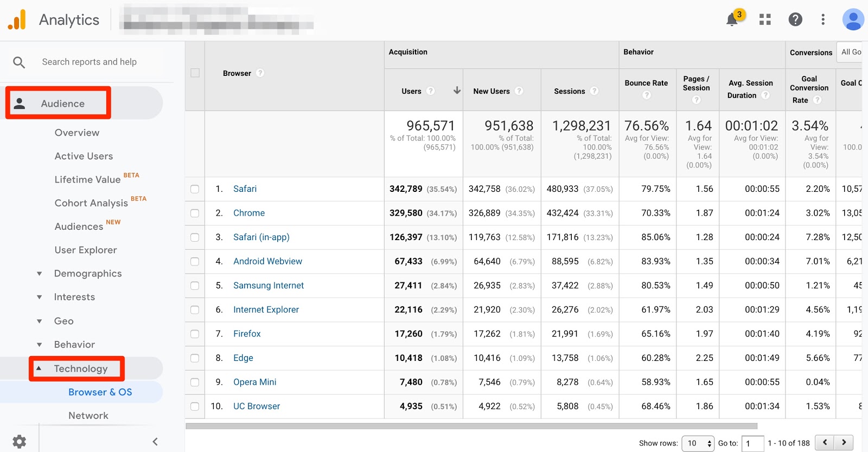
Task: Check the Opera Mini row checkbox
Action: coord(195,382)
